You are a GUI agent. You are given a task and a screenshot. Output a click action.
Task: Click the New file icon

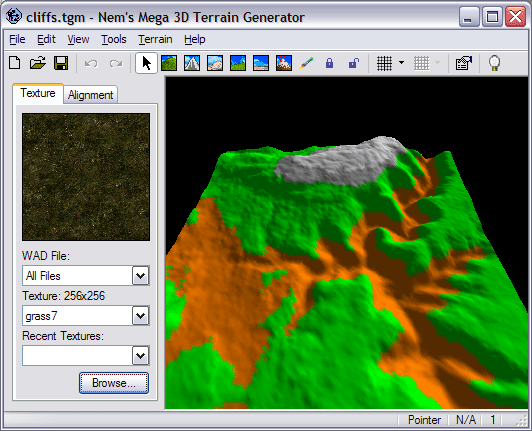pos(15,63)
